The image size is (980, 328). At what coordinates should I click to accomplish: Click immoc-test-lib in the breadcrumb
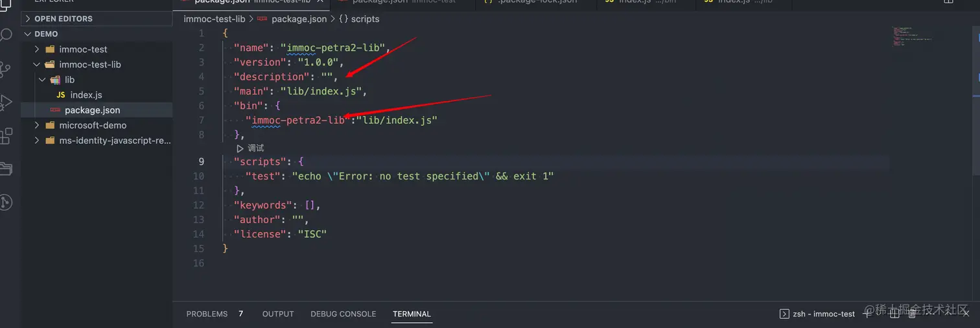(215, 19)
